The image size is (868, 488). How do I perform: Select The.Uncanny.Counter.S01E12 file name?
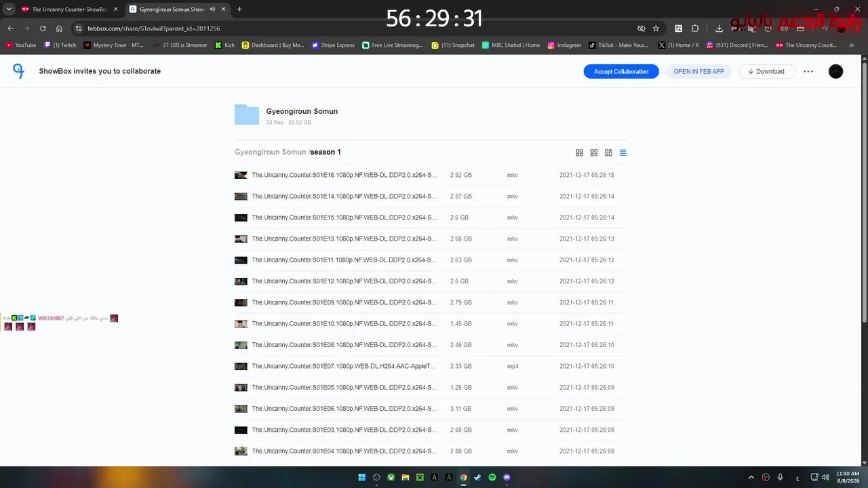[344, 281]
